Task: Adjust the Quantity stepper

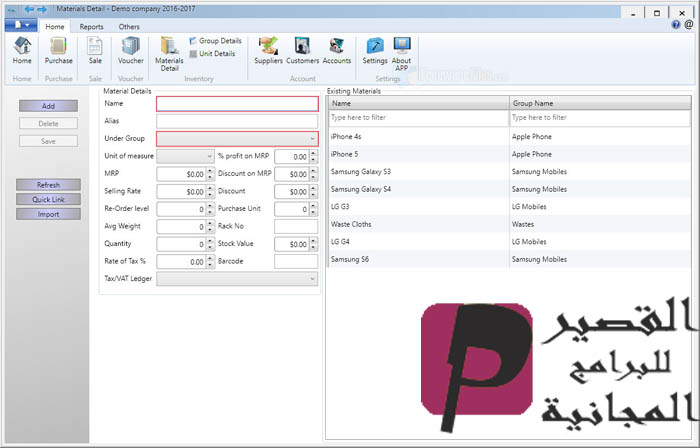Action: click(210, 244)
